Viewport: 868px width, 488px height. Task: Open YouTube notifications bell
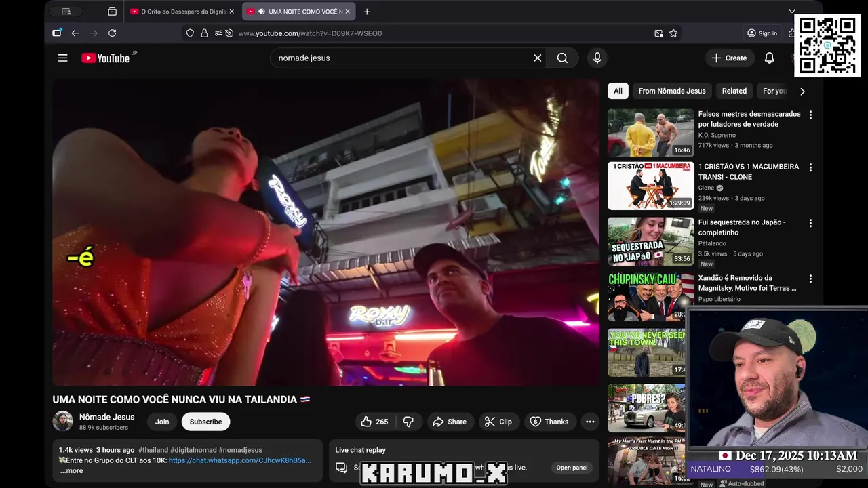tap(769, 58)
